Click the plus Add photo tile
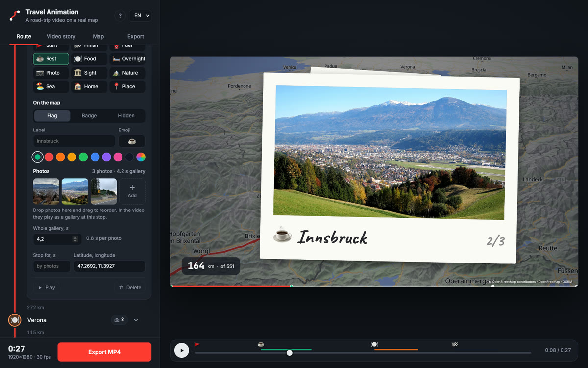This screenshot has width=588, height=368. [x=132, y=191]
